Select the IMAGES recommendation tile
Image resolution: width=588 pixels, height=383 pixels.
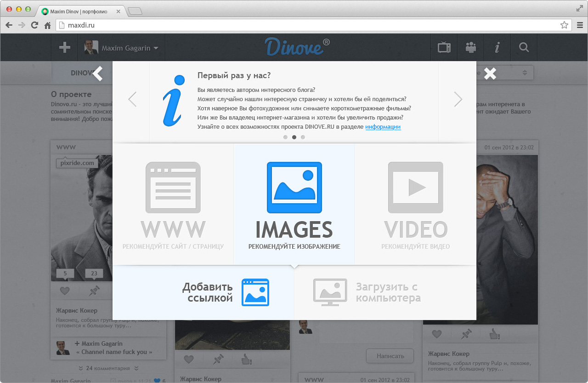[294, 204]
